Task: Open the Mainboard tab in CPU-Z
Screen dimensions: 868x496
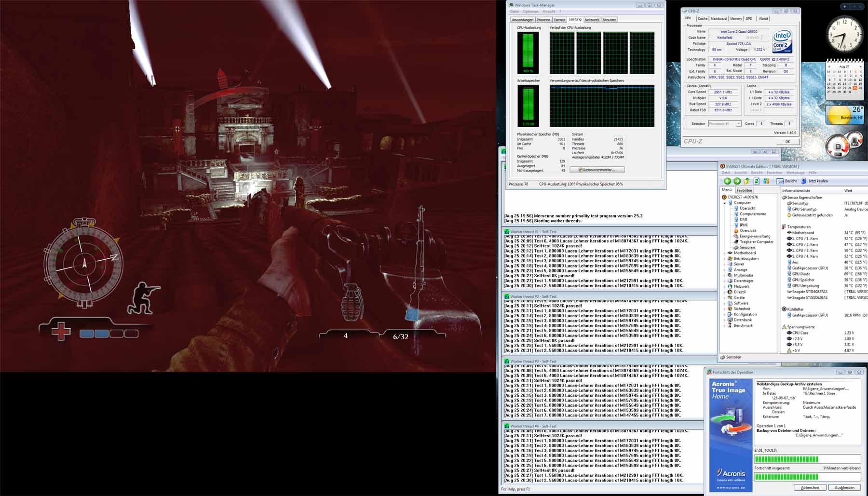Action: [x=719, y=19]
